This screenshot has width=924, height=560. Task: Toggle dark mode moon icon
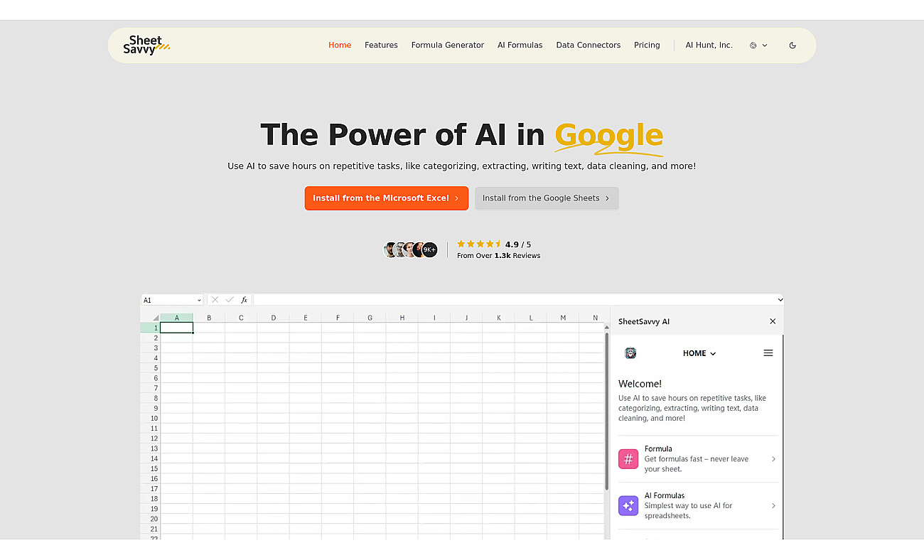point(793,45)
